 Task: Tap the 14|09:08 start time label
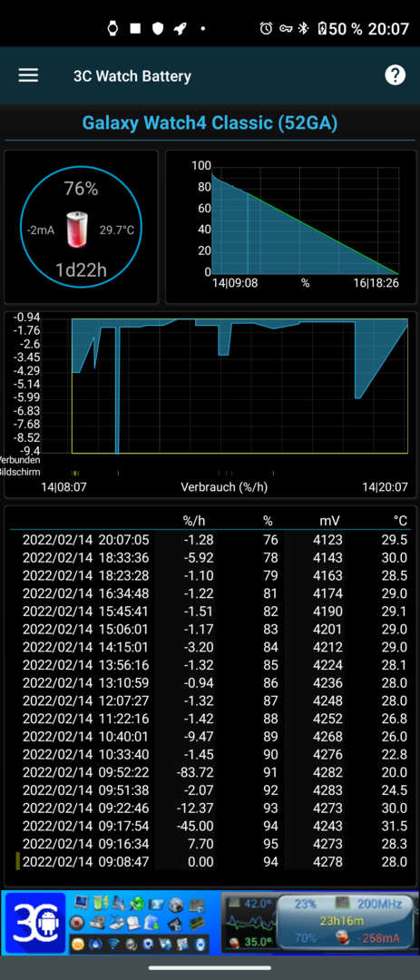pos(235,283)
